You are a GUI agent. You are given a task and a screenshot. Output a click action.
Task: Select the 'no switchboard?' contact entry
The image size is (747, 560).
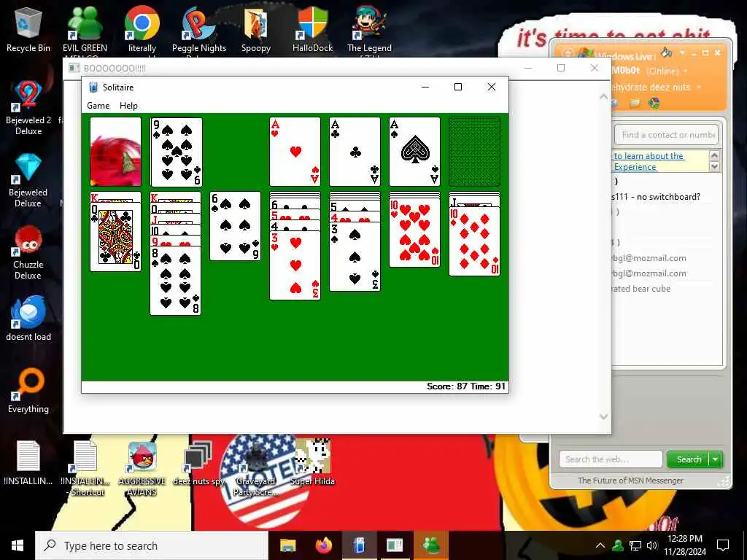(x=657, y=197)
